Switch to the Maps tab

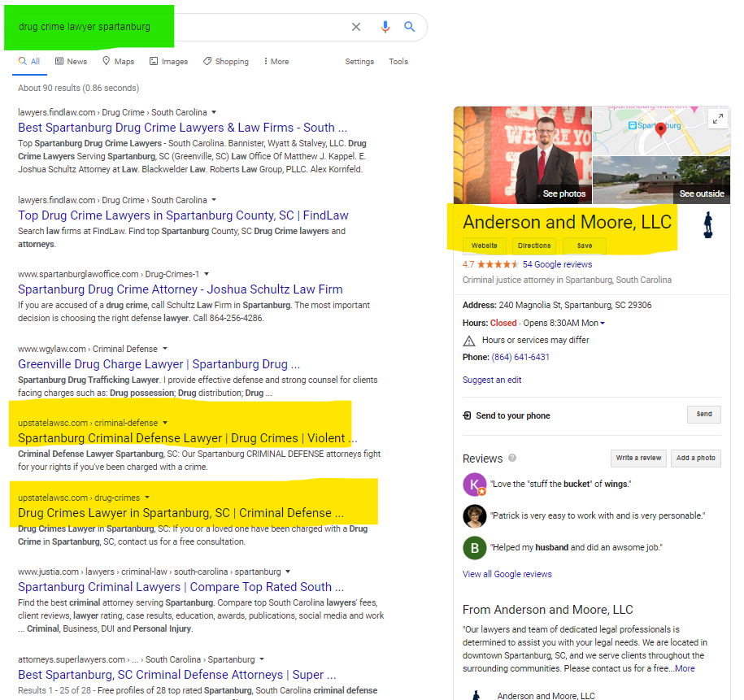pos(119,61)
